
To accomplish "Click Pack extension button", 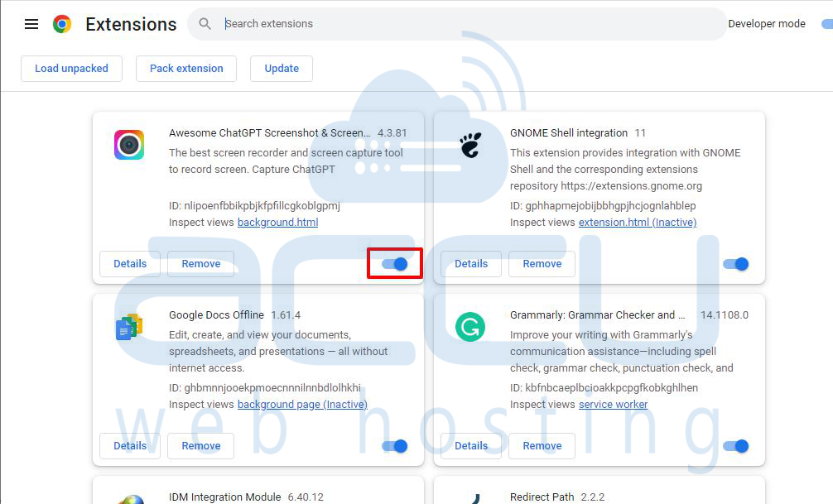I will tap(186, 69).
